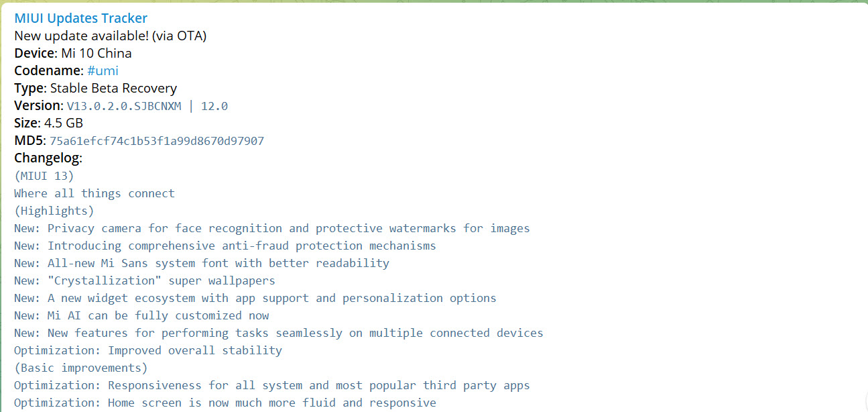Select the Privacy camera face recognition line
This screenshot has height=412, width=868.
(x=272, y=228)
